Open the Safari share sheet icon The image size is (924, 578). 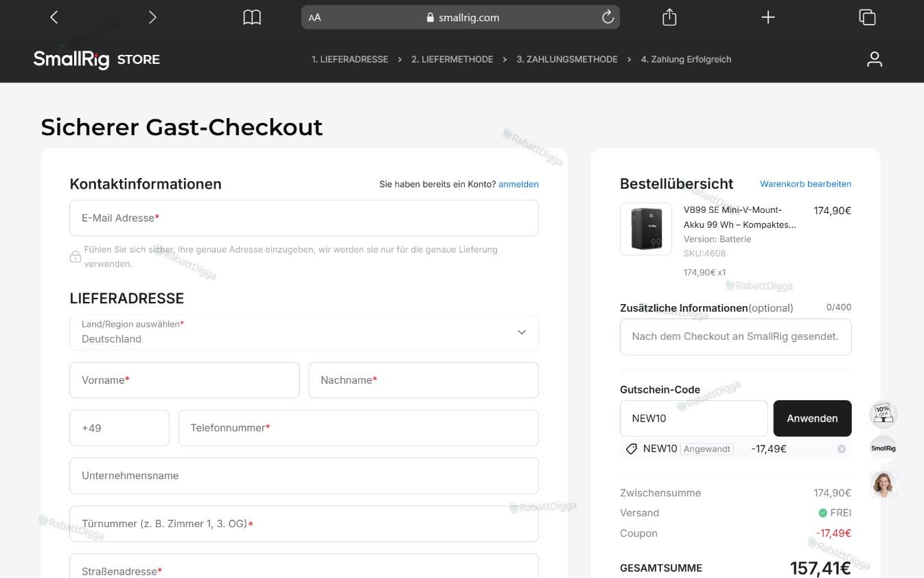click(669, 17)
